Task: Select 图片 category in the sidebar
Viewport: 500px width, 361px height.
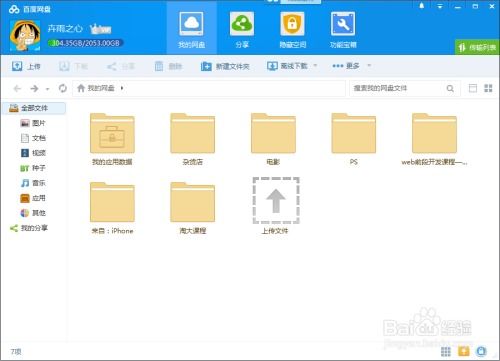Action: (x=33, y=123)
